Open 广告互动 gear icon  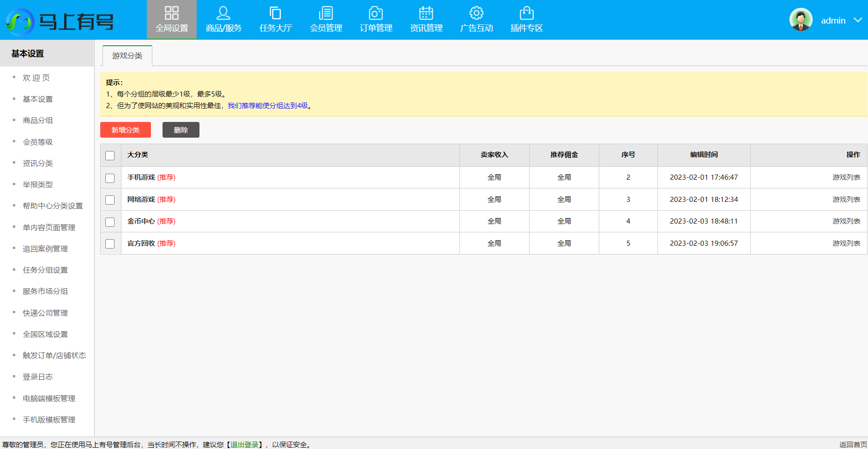pyautogui.click(x=476, y=13)
